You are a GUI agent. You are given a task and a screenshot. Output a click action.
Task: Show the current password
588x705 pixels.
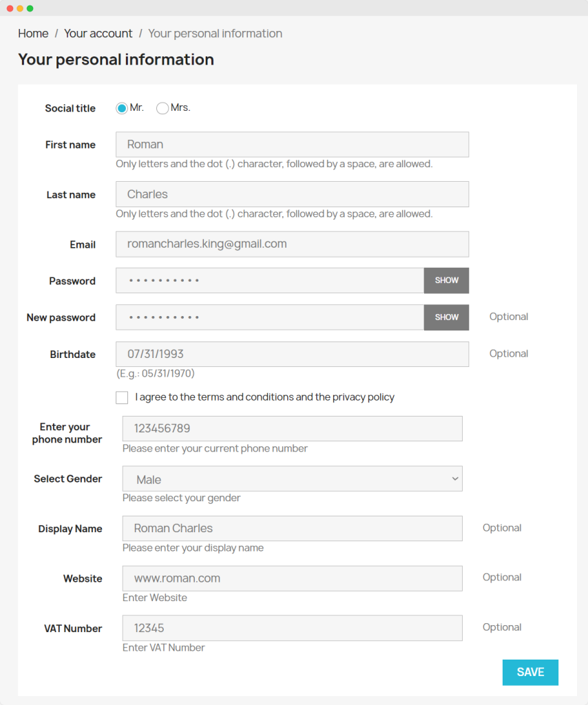pyautogui.click(x=446, y=281)
